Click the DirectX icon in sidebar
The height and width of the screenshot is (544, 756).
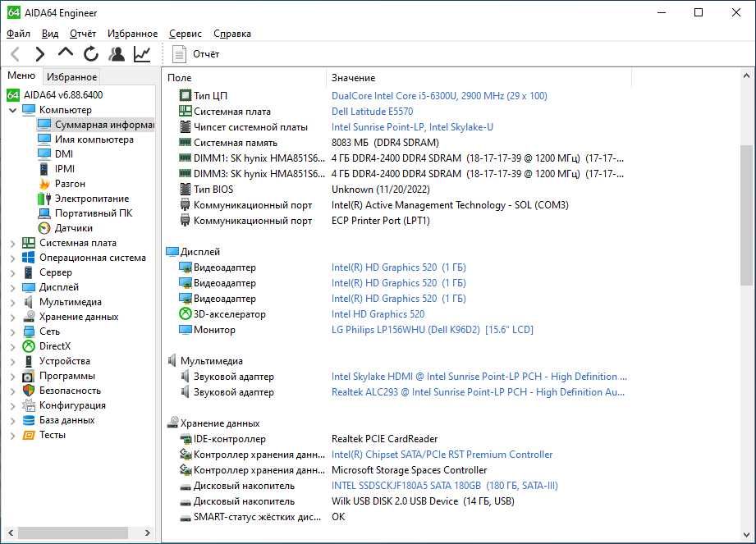29,346
